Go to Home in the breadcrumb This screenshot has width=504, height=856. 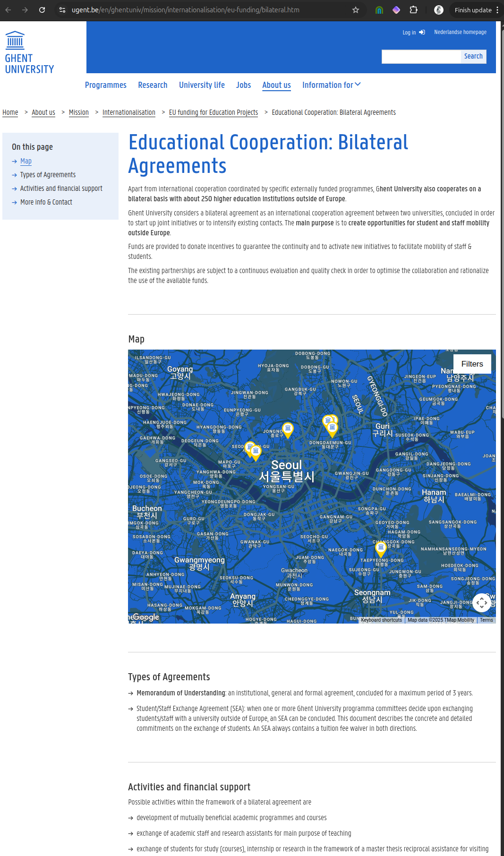point(10,112)
